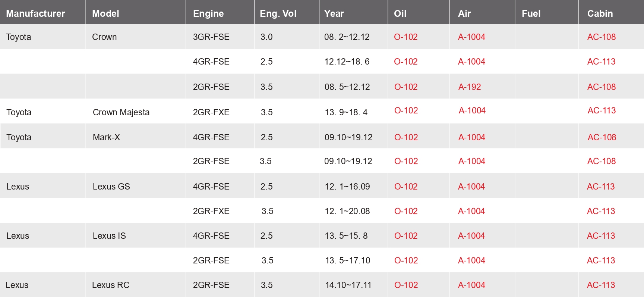Click 3.0 engine volume cell
This screenshot has height=297, width=644.
(266, 37)
